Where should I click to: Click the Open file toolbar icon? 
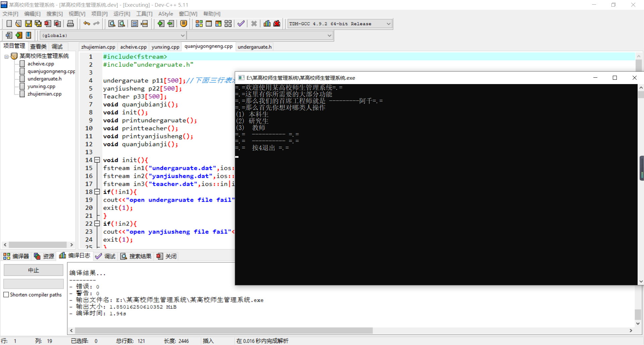18,23
